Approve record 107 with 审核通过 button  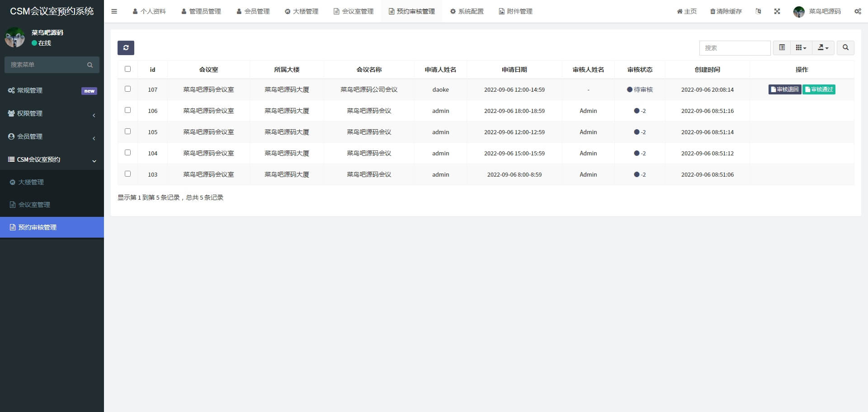tap(819, 89)
